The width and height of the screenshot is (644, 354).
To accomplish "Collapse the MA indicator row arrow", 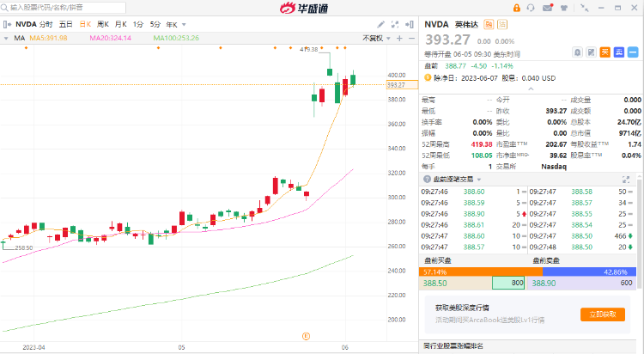I will pos(7,38).
